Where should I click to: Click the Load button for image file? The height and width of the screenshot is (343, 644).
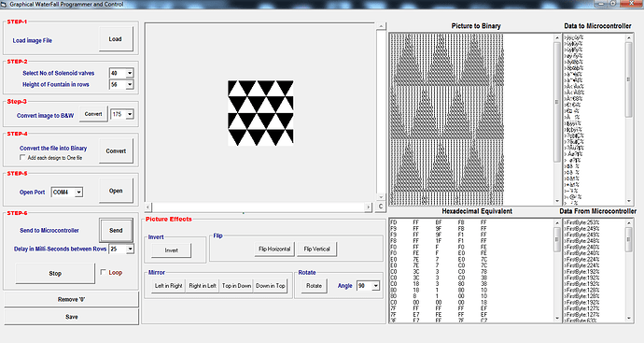point(116,39)
